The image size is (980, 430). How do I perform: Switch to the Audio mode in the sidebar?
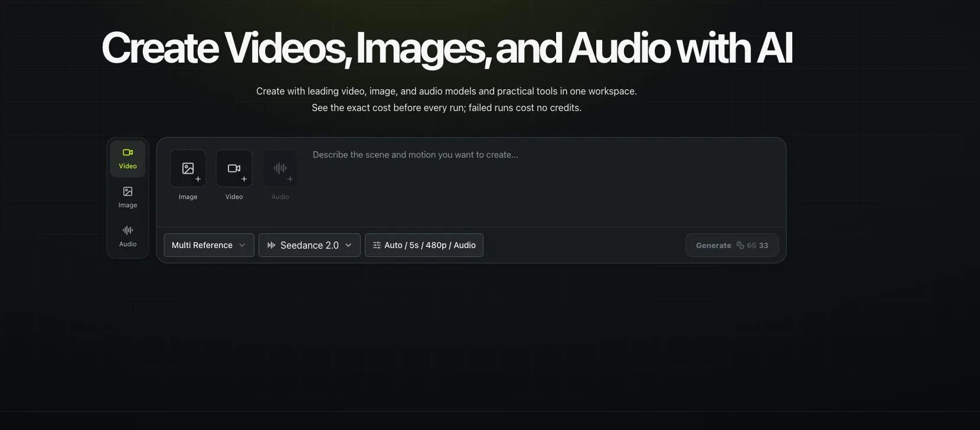coord(128,237)
